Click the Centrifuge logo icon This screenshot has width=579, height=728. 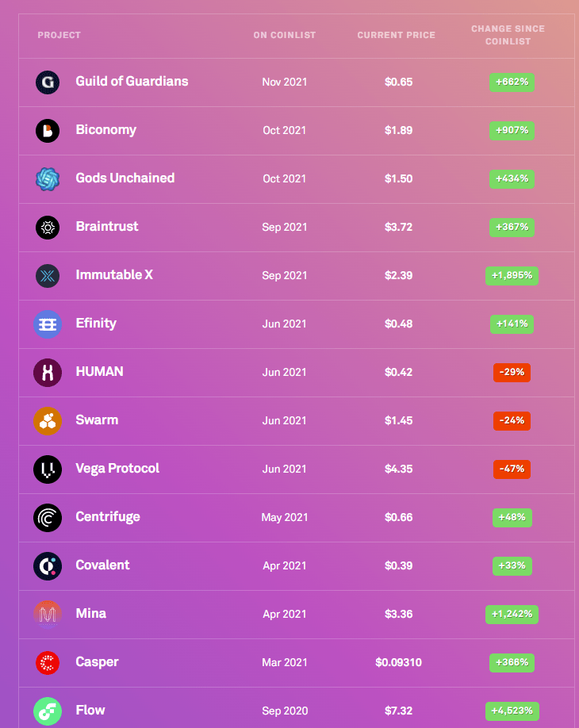pos(48,518)
